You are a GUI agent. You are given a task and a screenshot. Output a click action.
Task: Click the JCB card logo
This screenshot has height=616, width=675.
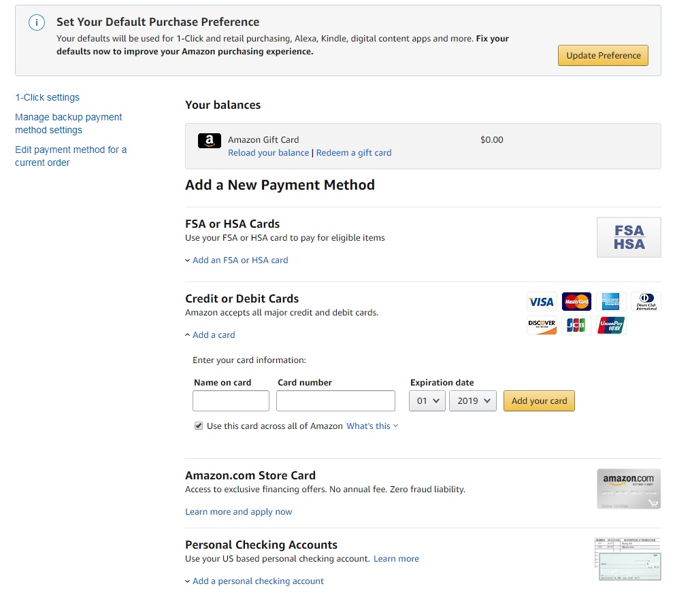(576, 326)
